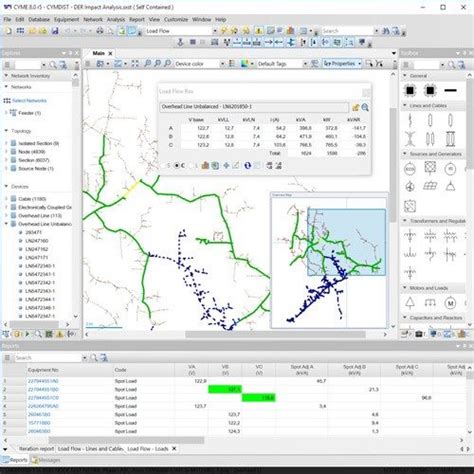Switch to Iteration report tab
The width and height of the screenshot is (474, 474).
(x=36, y=449)
